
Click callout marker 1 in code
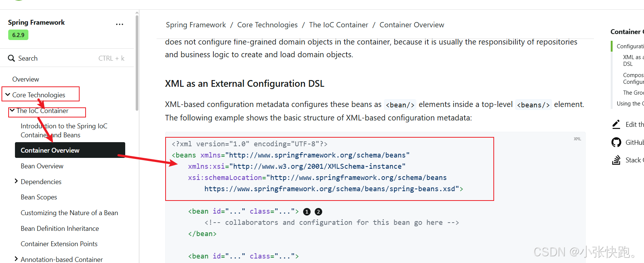click(x=307, y=212)
